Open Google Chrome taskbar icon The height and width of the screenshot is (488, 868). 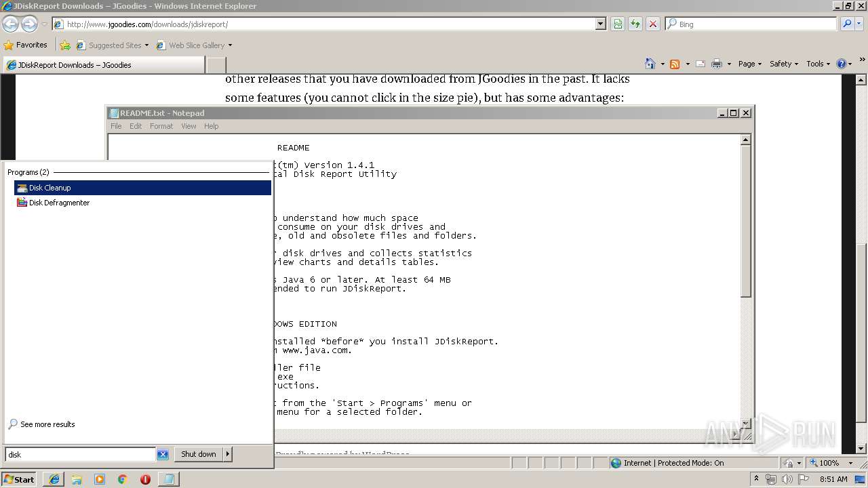pyautogui.click(x=123, y=479)
